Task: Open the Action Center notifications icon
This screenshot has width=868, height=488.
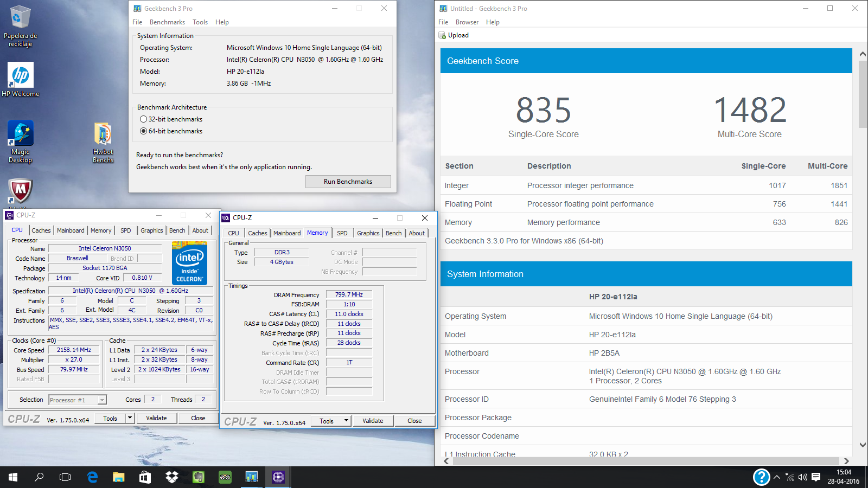Action: pos(816,477)
